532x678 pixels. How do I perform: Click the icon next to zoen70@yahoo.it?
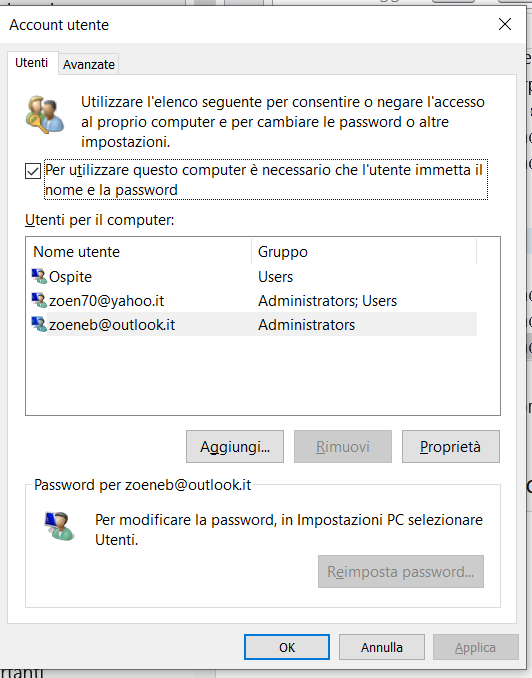coord(39,300)
